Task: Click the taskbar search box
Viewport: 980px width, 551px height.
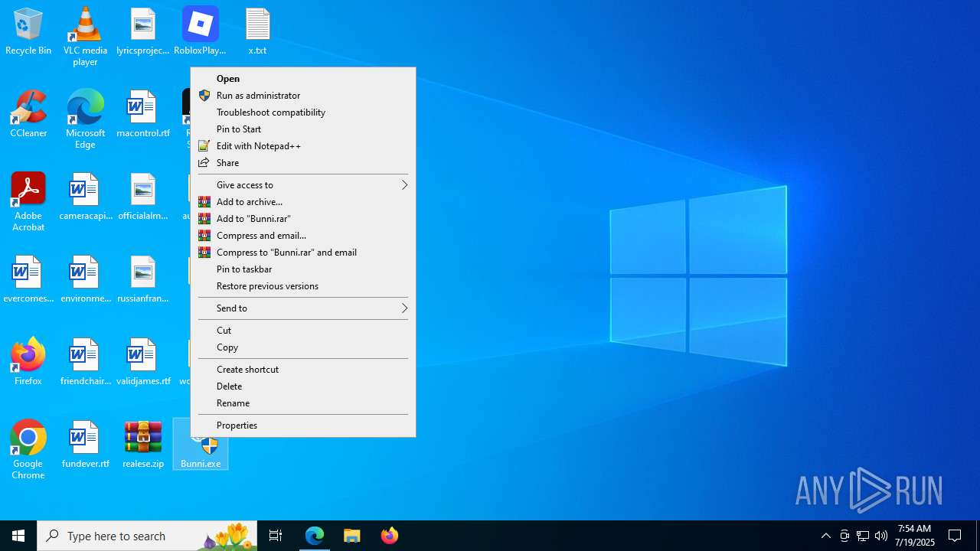Action: pyautogui.click(x=147, y=536)
